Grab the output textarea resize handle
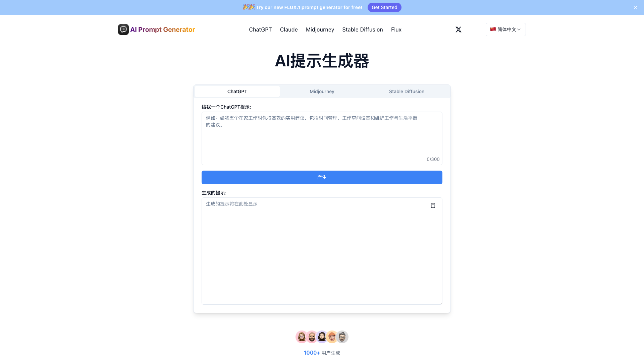The image size is (644, 362). point(440,303)
